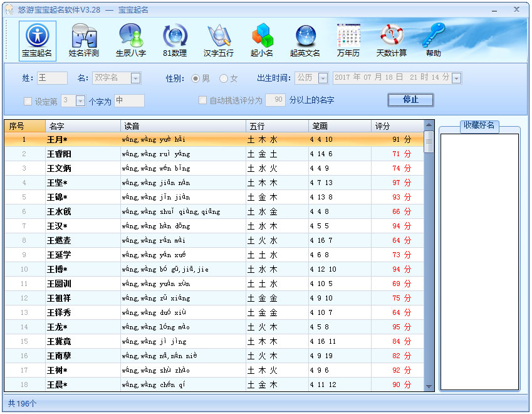532x414 pixels.
Task: Click the 停止 stop button
Action: (x=410, y=100)
